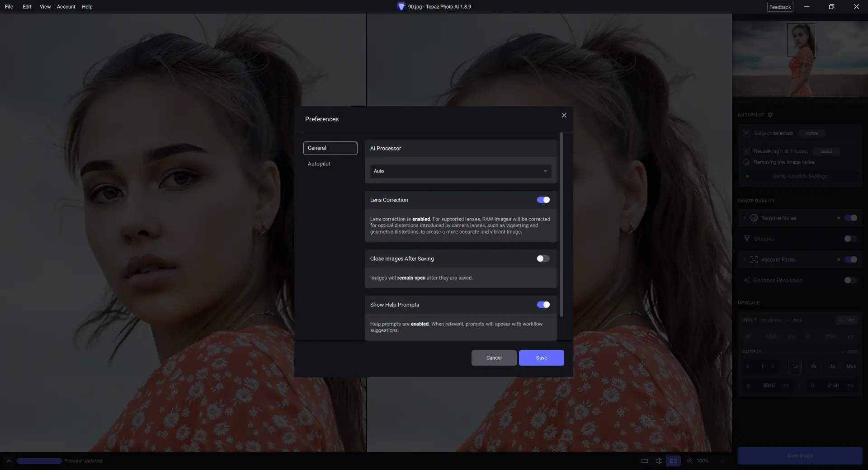Click the Remove Noise circle icon
Viewport: 868px width, 470px height.
point(754,218)
